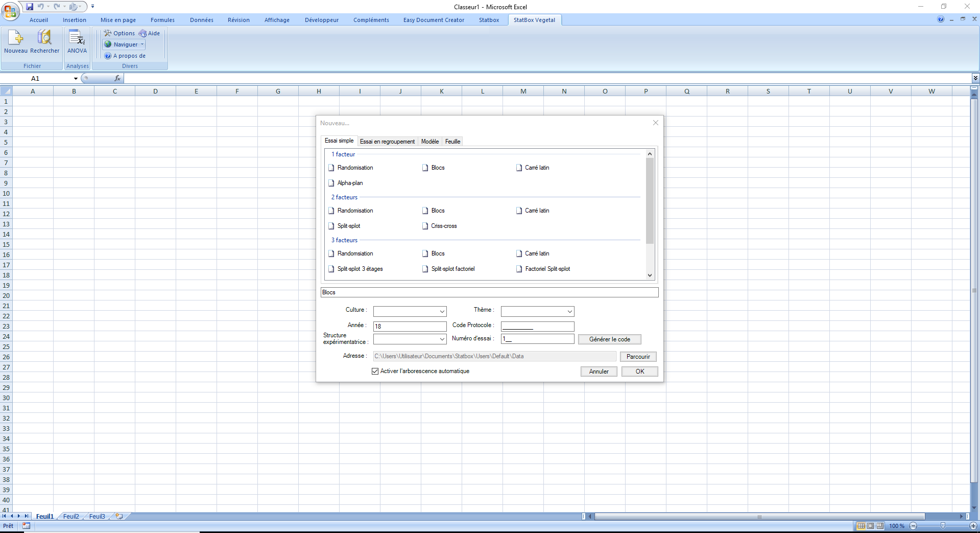The image size is (980, 533).
Task: Select the 2 facteurs Randomisation design
Action: [351, 211]
